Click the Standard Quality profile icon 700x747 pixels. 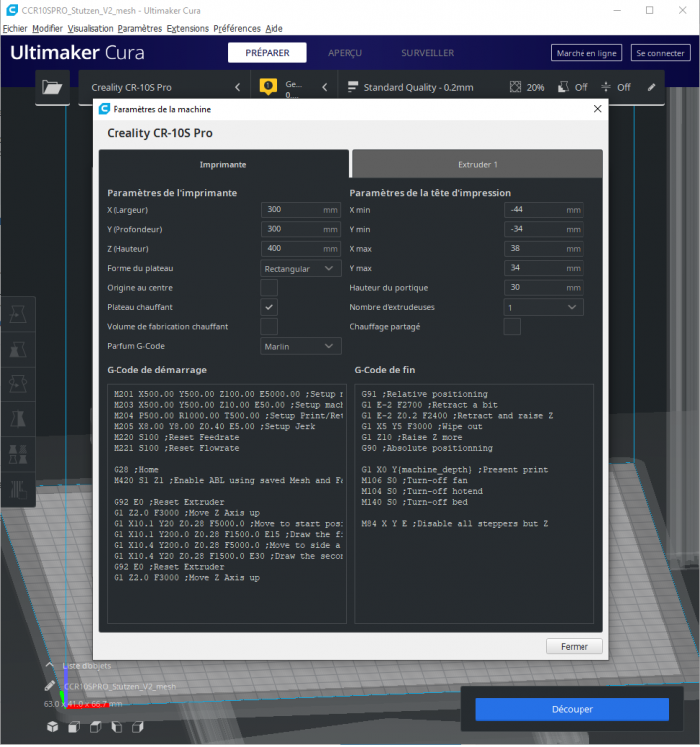[352, 87]
